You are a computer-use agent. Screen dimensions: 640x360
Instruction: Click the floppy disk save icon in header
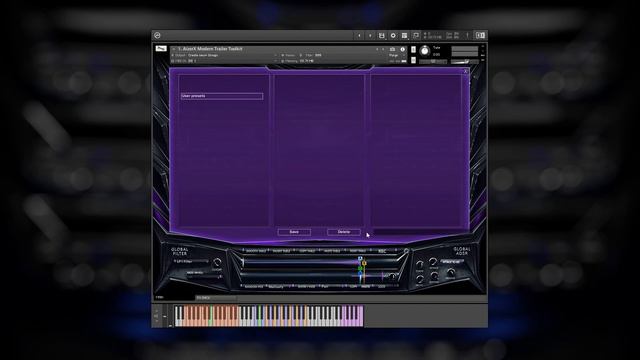point(382,36)
